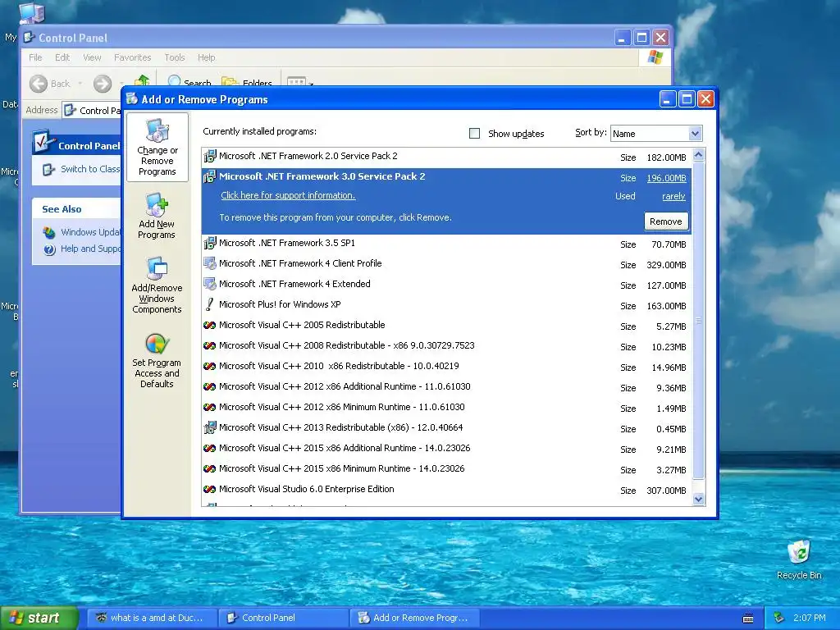Screen dimensions: 840x630
Task: Click icon of Visual C++ 2015 Additional Runtime
Action: tap(209, 448)
